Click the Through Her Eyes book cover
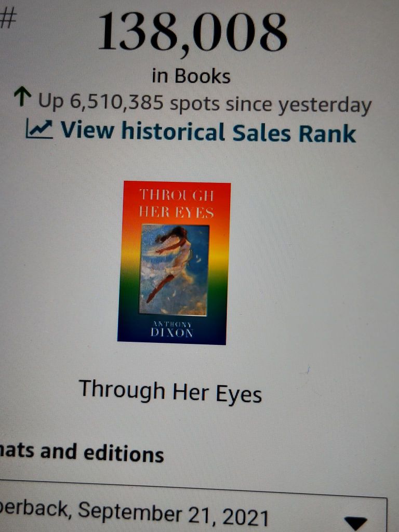This screenshot has height=532, width=399. click(174, 263)
